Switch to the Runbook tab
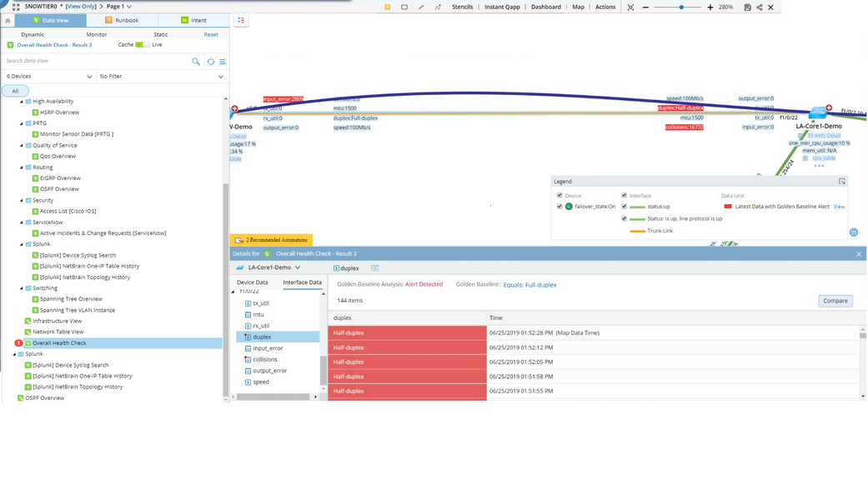 click(x=122, y=20)
